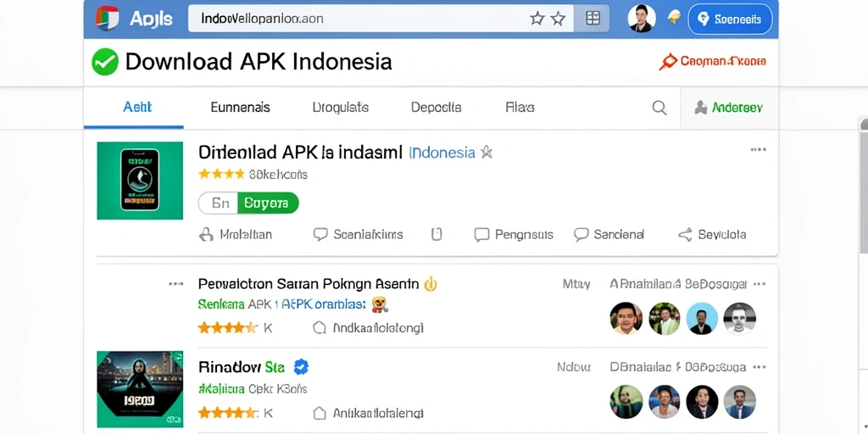Open the profile avatar in top bar
This screenshot has height=434, width=868.
click(642, 19)
